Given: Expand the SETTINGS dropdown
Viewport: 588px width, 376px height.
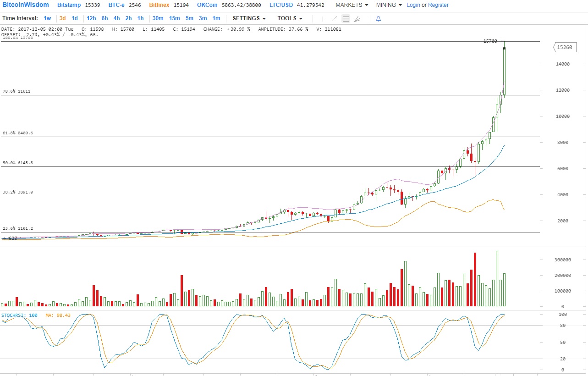Looking at the screenshot, I should point(249,18).
